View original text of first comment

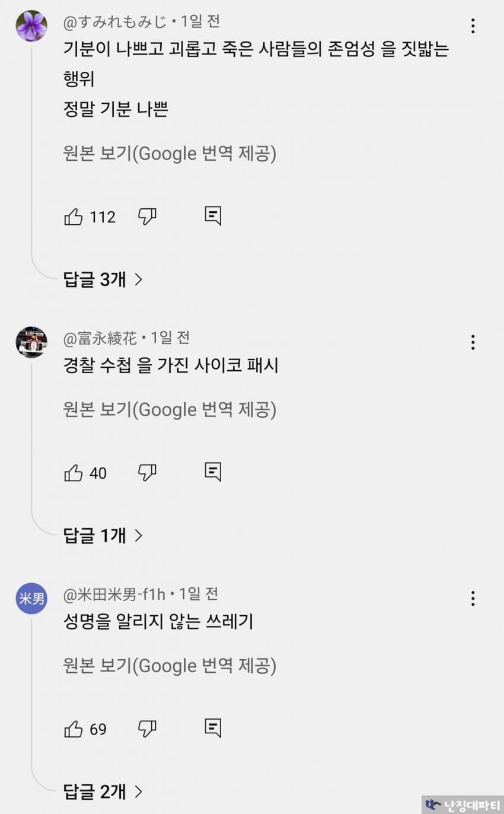click(170, 154)
